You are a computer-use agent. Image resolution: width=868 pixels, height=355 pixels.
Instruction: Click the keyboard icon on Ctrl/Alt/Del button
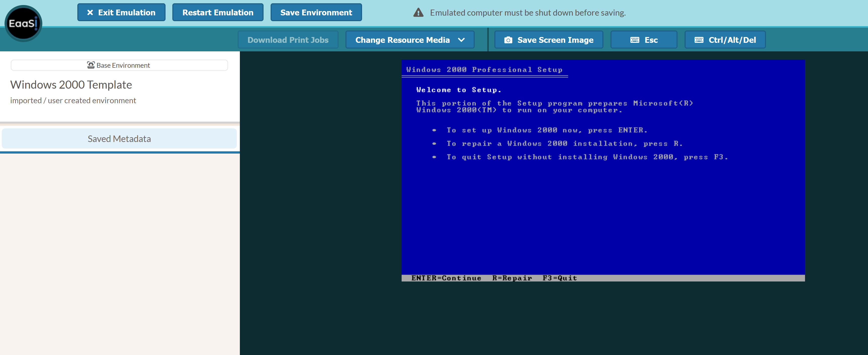click(x=699, y=40)
